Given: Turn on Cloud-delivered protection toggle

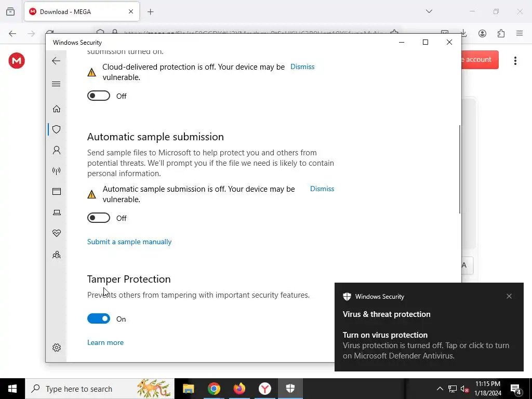Looking at the screenshot, I should (x=98, y=96).
